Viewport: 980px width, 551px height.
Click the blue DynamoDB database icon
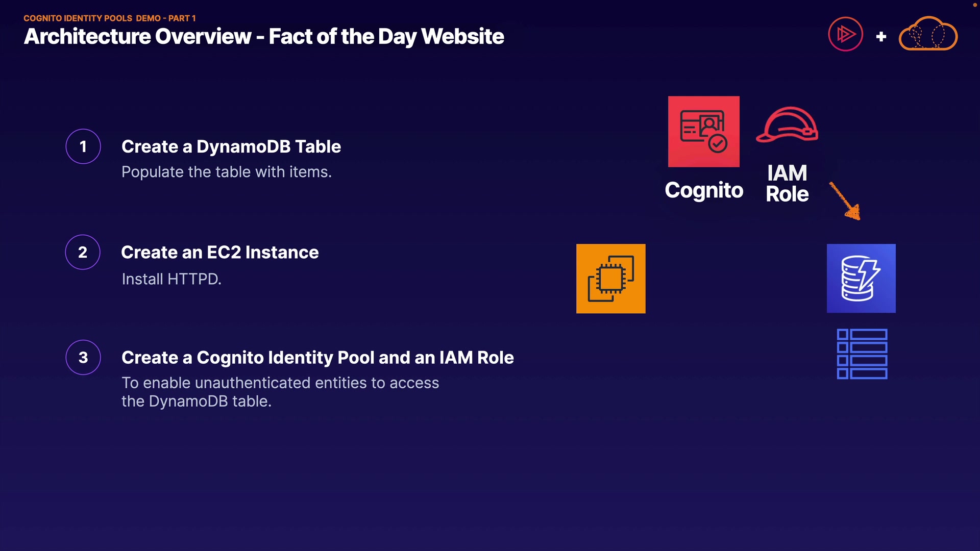click(861, 279)
